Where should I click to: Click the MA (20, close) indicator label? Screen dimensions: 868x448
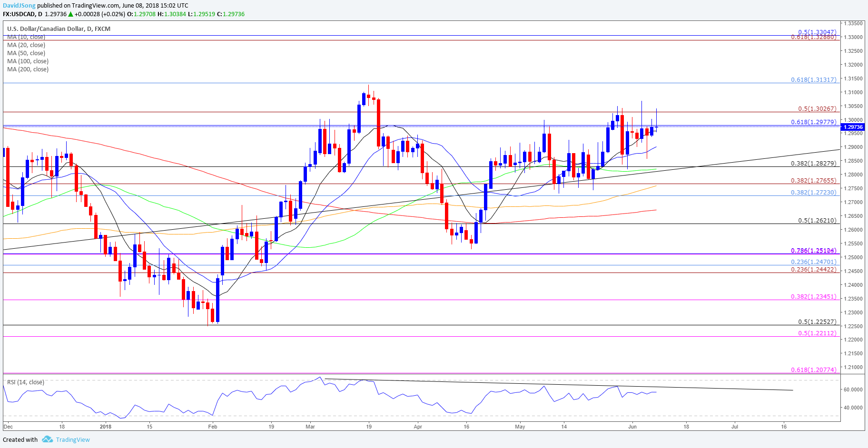[26, 45]
